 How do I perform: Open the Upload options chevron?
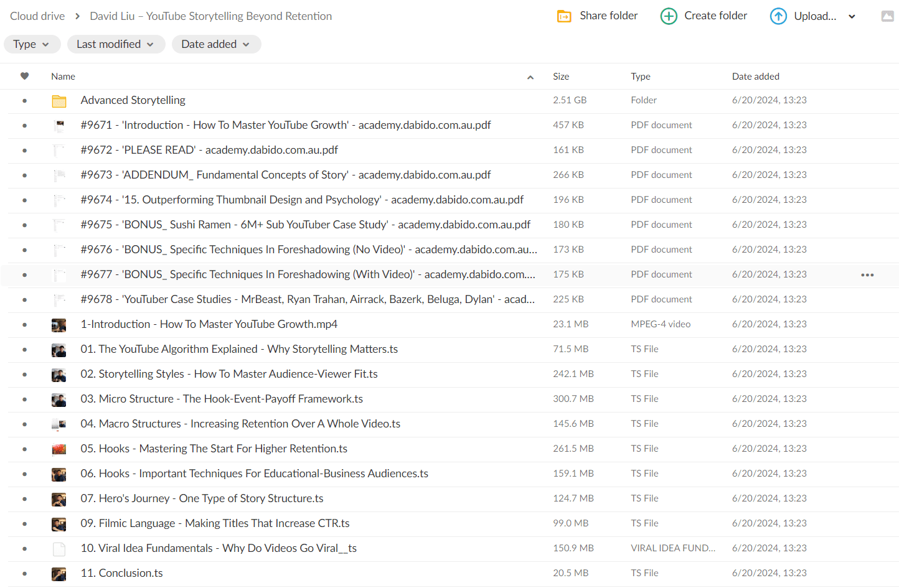[852, 17]
